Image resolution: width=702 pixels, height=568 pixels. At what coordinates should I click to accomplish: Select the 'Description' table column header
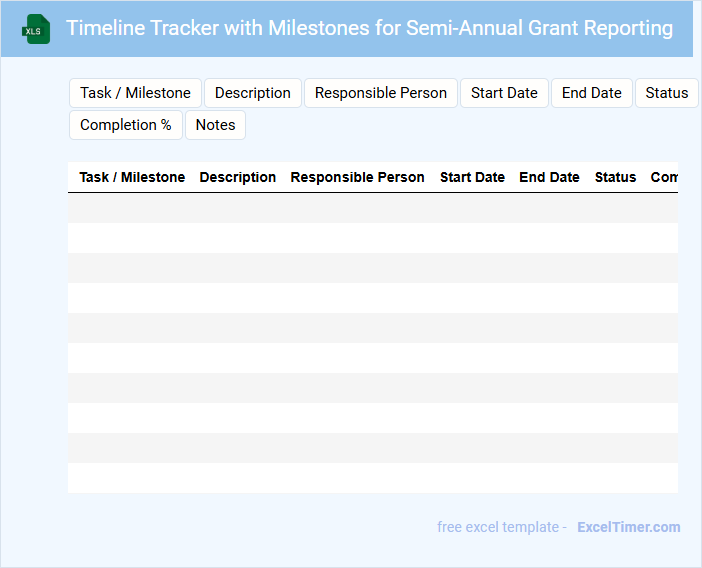[x=238, y=177]
